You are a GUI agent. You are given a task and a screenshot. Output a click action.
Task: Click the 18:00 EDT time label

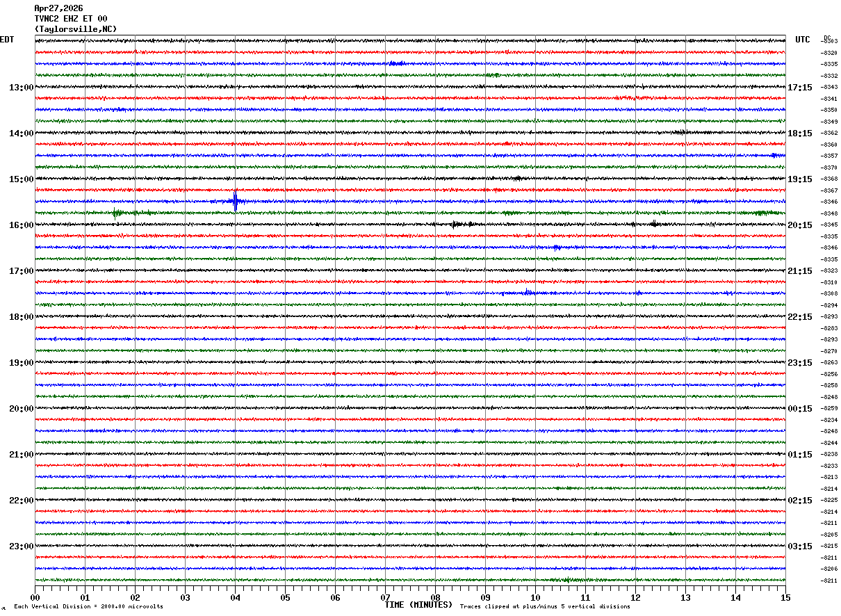[x=21, y=317]
